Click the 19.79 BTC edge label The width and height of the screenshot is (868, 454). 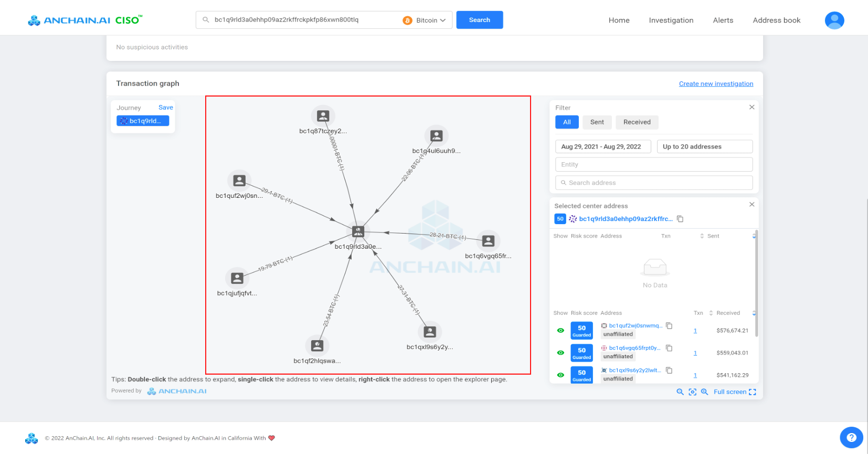click(x=275, y=264)
